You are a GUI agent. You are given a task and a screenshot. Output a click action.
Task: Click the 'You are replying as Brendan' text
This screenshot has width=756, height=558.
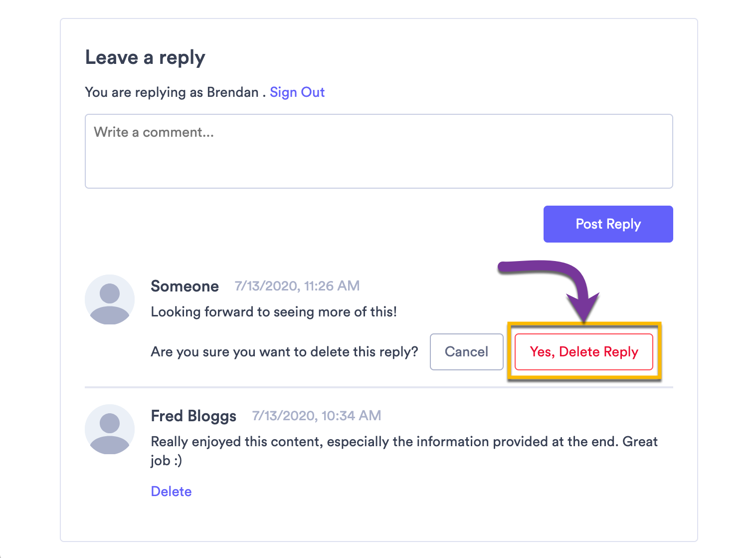[x=172, y=92]
